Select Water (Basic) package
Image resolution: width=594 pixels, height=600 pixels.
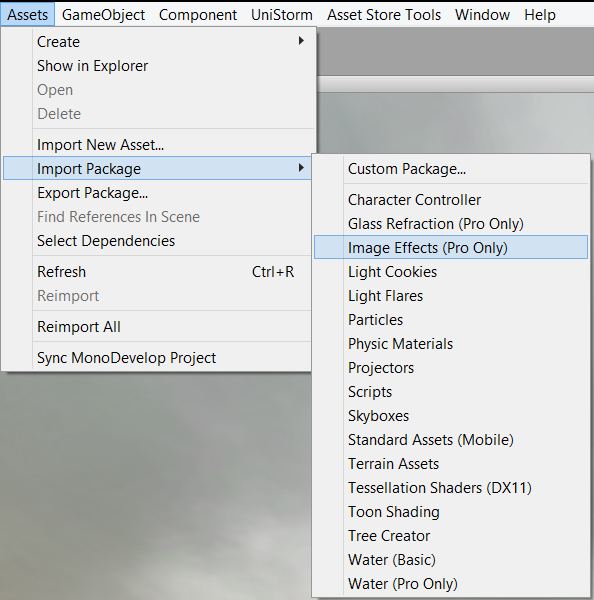[451, 560]
